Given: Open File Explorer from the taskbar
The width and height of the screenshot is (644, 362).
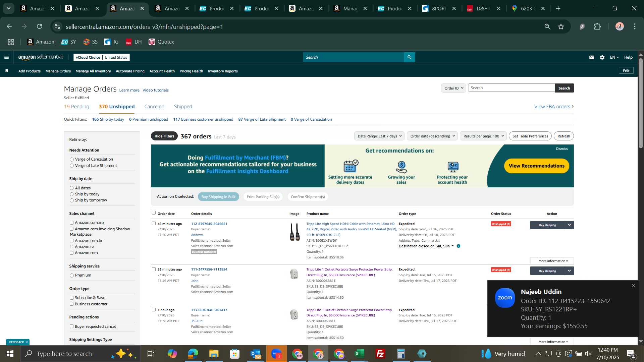Looking at the screenshot, I should pyautogui.click(x=214, y=354).
